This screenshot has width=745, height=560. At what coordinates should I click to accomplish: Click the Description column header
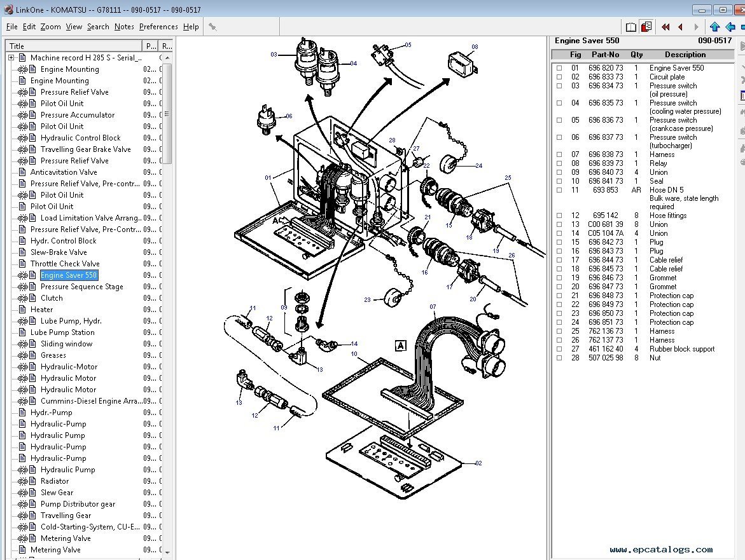coord(685,55)
